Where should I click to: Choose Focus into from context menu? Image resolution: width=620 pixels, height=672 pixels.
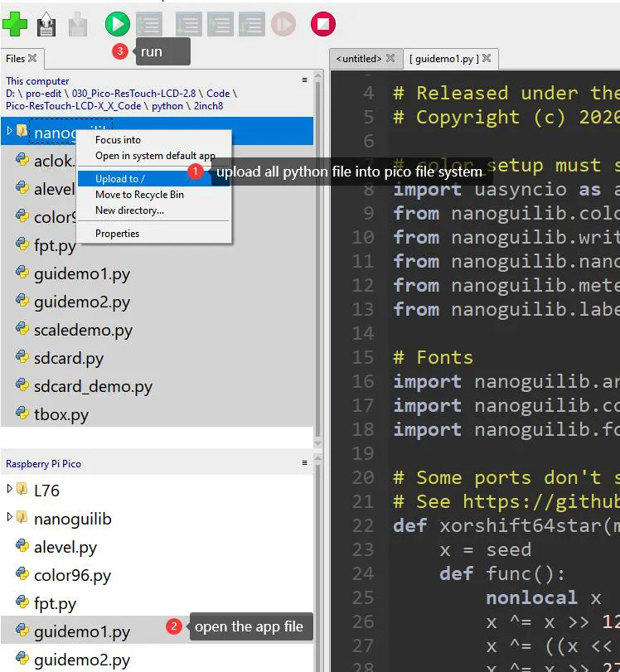pyautogui.click(x=118, y=140)
